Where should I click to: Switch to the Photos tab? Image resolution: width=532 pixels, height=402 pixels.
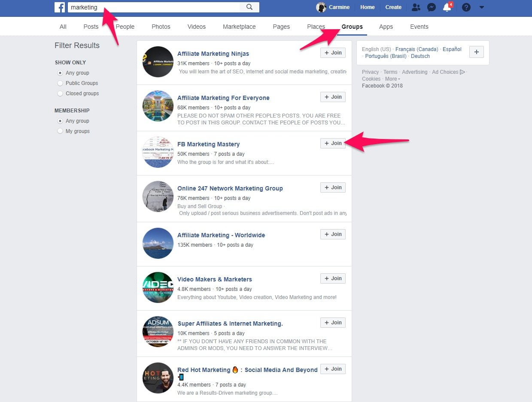pyautogui.click(x=161, y=27)
